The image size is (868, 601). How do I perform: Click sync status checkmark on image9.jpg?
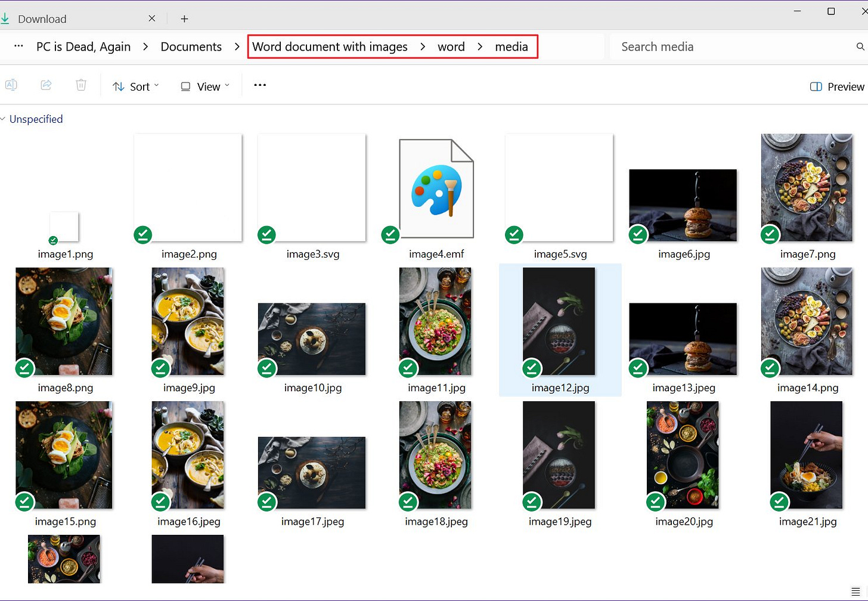point(160,368)
